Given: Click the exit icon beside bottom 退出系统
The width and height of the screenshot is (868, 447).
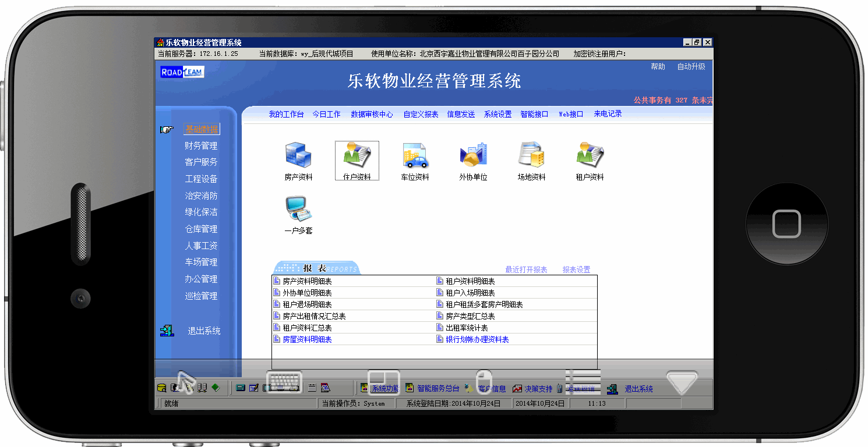Looking at the screenshot, I should (x=612, y=388).
